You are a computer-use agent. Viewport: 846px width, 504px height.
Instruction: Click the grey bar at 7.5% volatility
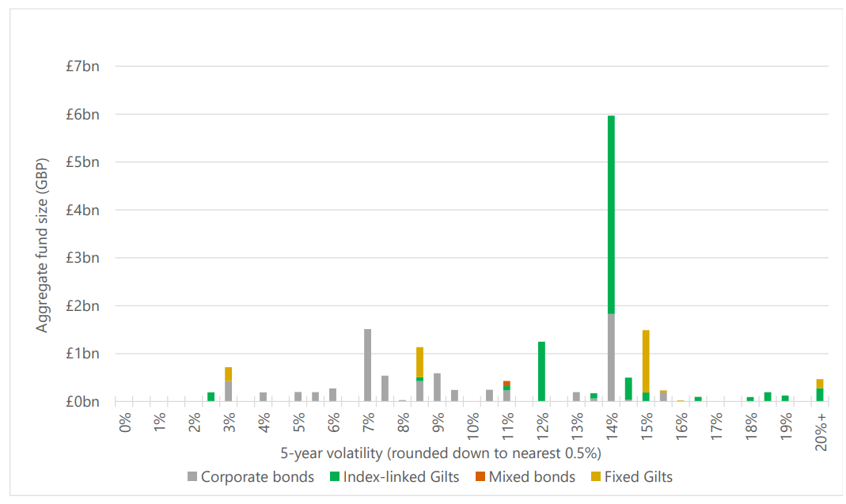[x=385, y=388]
